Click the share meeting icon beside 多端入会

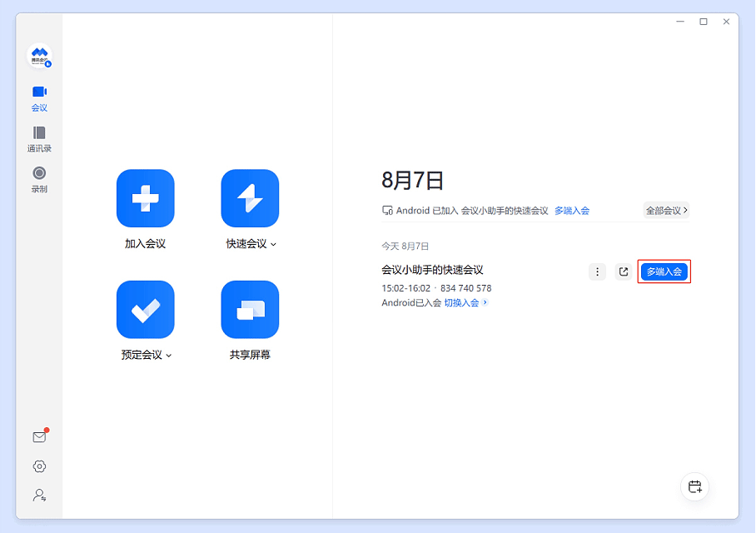623,271
